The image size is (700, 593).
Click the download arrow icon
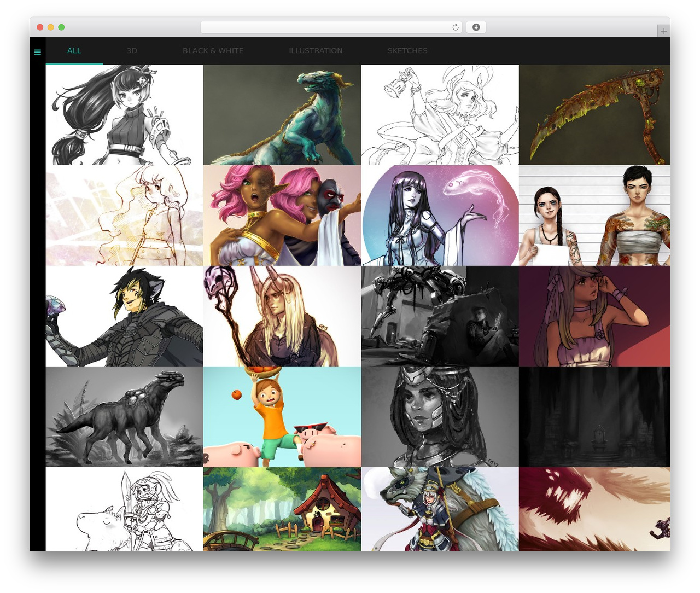pos(476,27)
